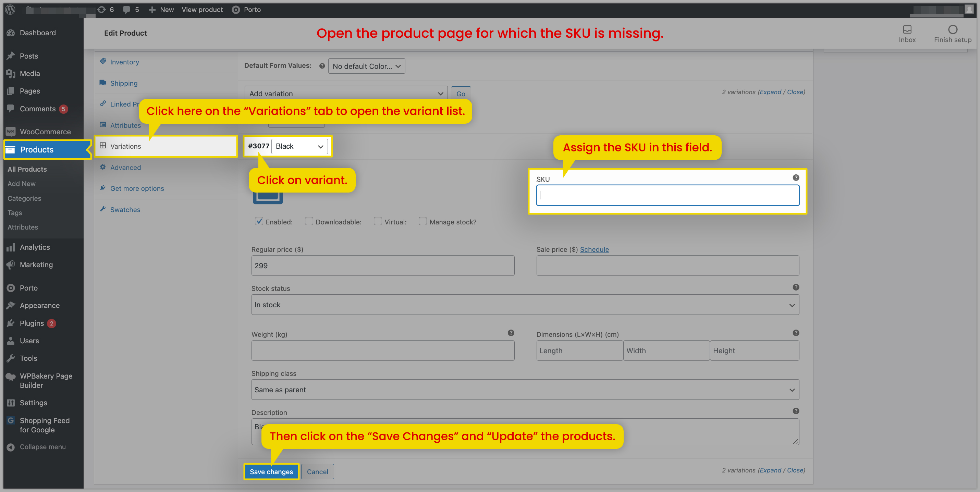
Task: Click help icon beside Default Form Values
Action: tap(322, 66)
